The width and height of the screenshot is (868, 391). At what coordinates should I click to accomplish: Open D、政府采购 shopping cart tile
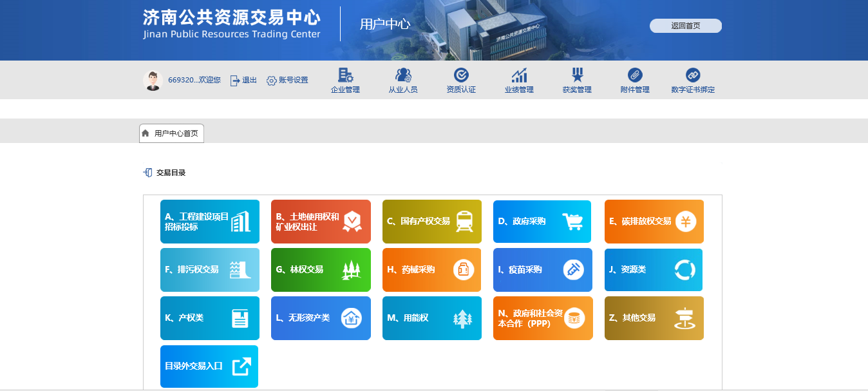pyautogui.click(x=542, y=222)
